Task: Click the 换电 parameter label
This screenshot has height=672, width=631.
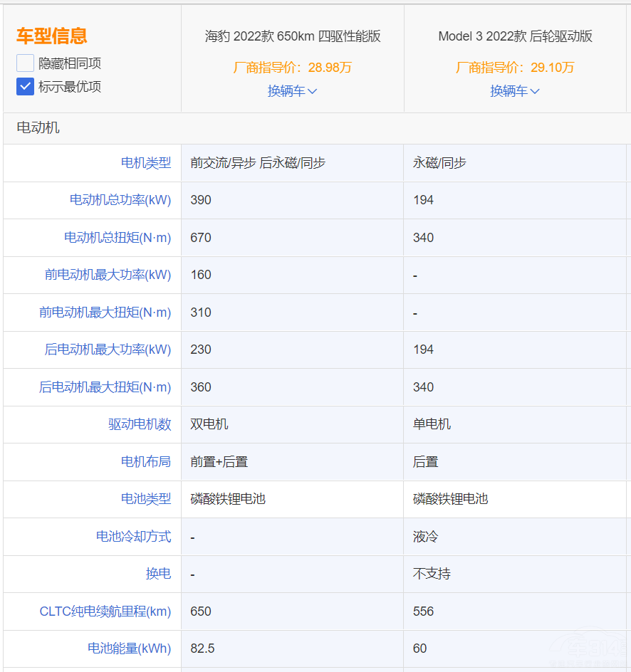Action: [x=158, y=574]
